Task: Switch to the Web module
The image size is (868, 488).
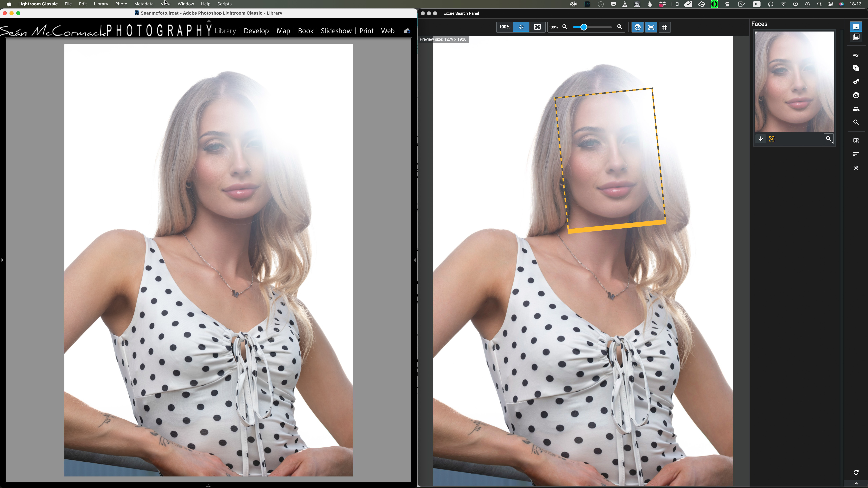Action: click(388, 31)
